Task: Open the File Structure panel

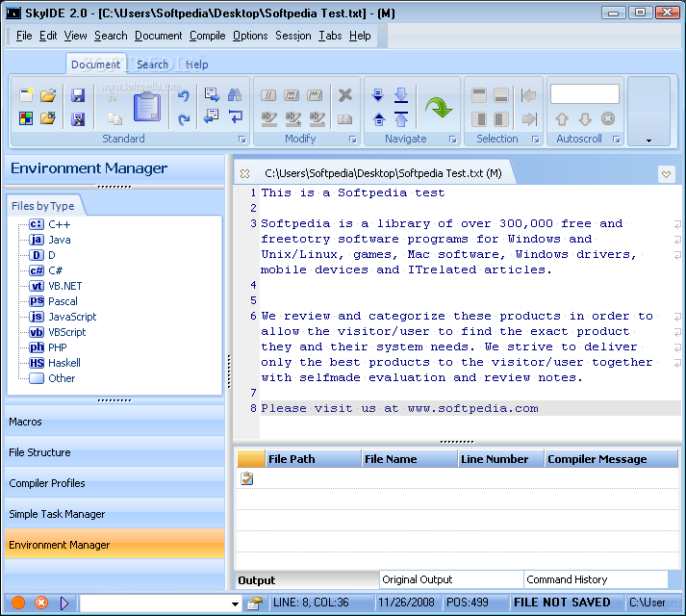Action: coord(114,452)
